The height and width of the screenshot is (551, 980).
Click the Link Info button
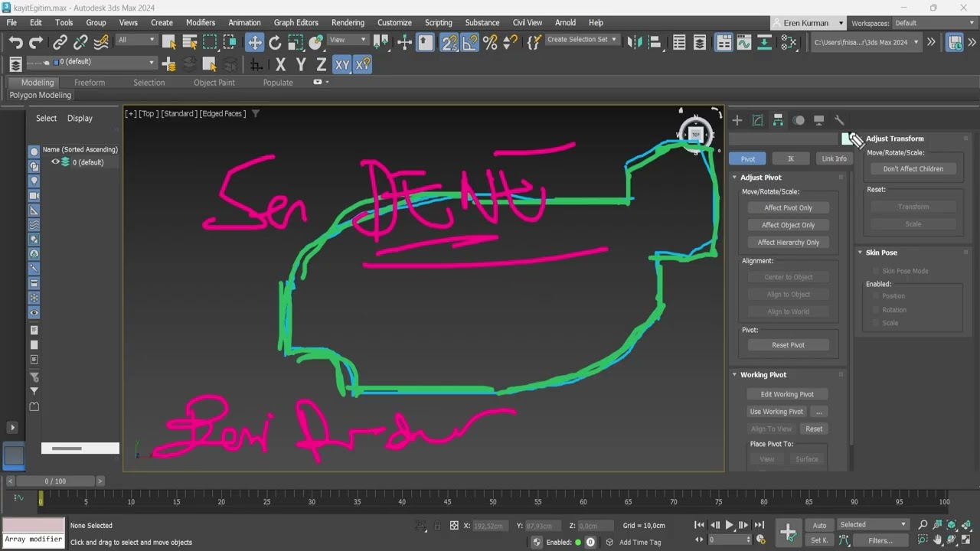tap(834, 158)
